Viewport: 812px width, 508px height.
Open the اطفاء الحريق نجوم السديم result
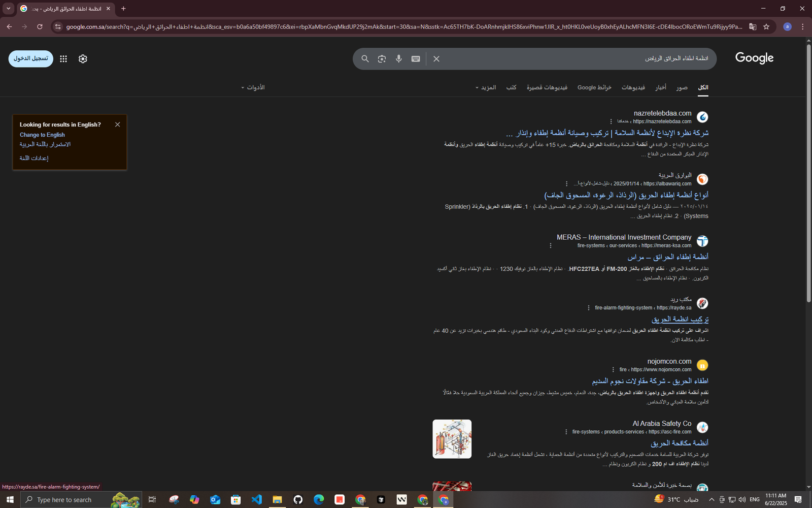[650, 381]
